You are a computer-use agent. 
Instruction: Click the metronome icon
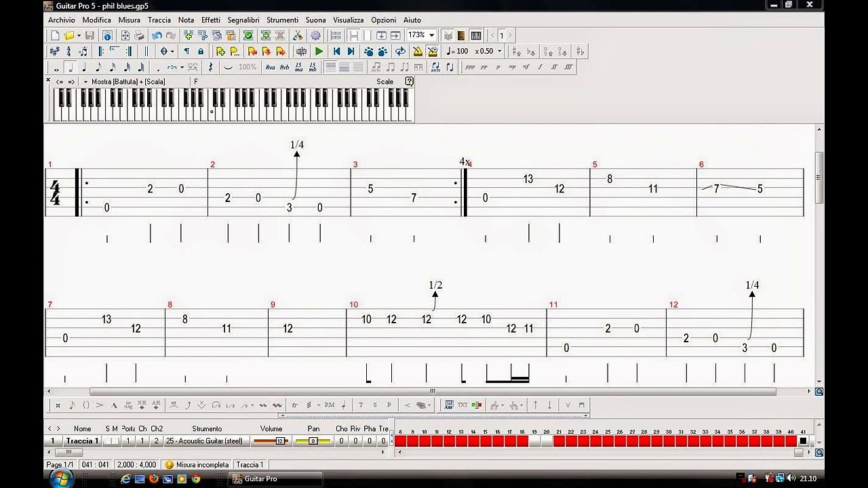point(417,52)
